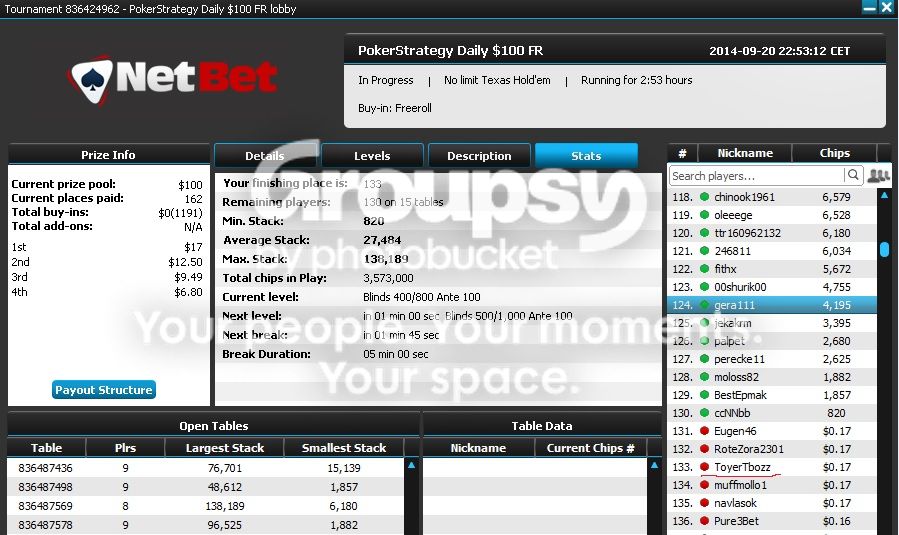Sort player list by # column

(x=682, y=153)
